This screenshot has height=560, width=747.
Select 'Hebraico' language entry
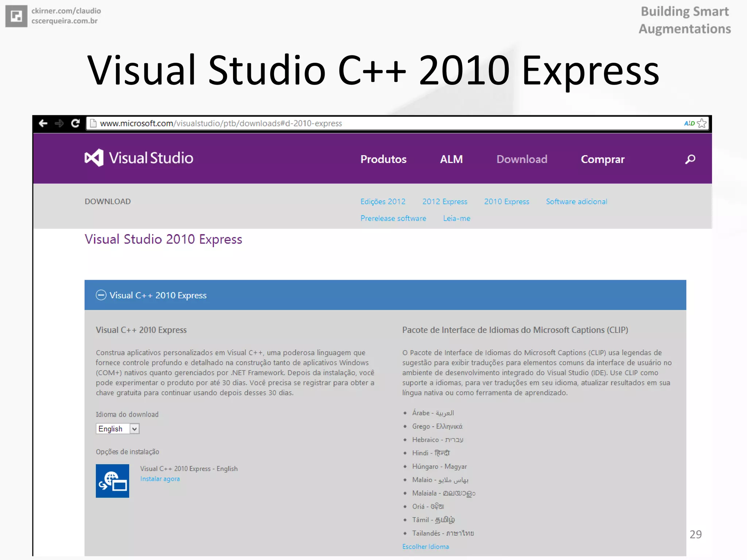[x=438, y=440]
